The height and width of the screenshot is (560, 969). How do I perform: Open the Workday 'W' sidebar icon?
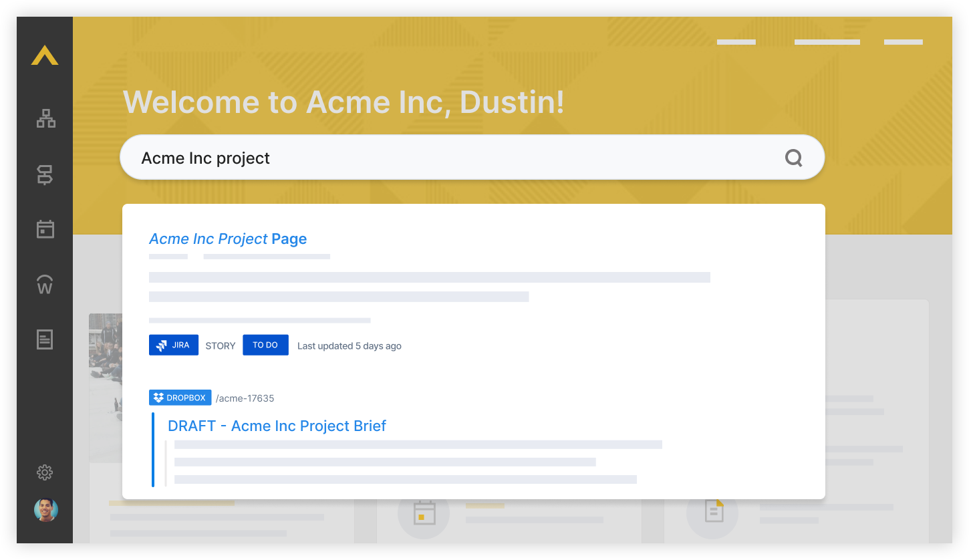coord(45,284)
